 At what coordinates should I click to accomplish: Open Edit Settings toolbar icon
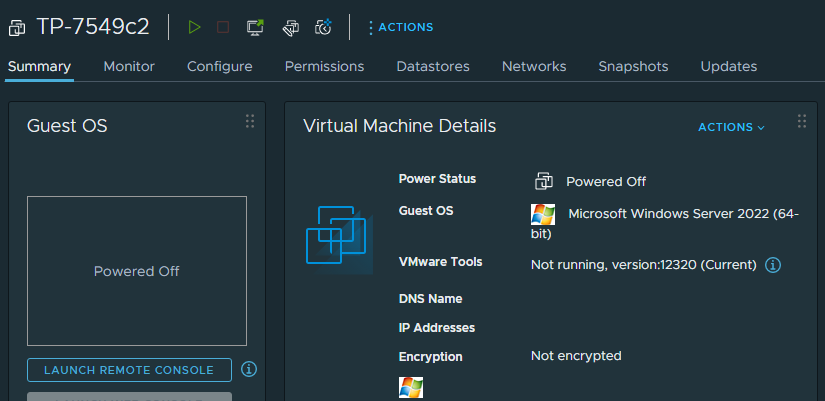click(290, 28)
